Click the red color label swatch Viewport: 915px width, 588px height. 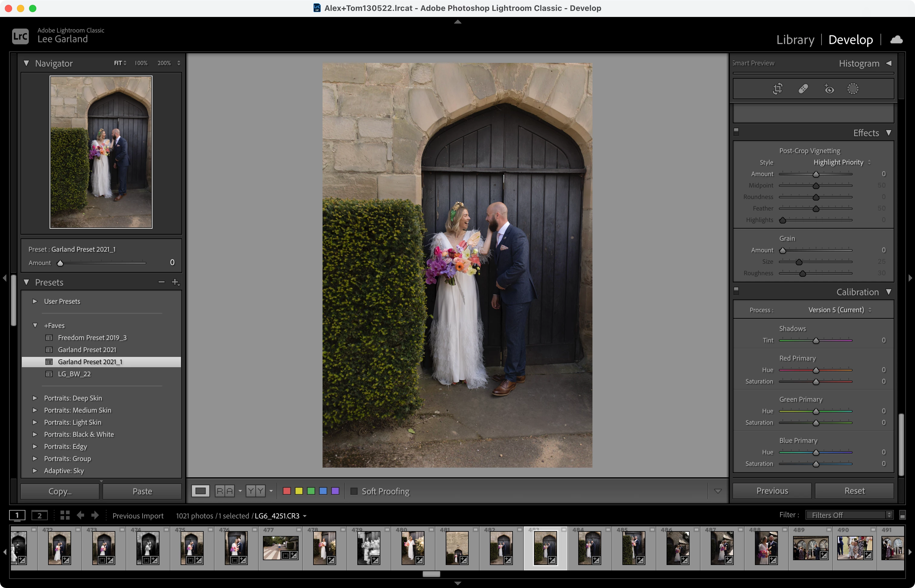(x=287, y=491)
